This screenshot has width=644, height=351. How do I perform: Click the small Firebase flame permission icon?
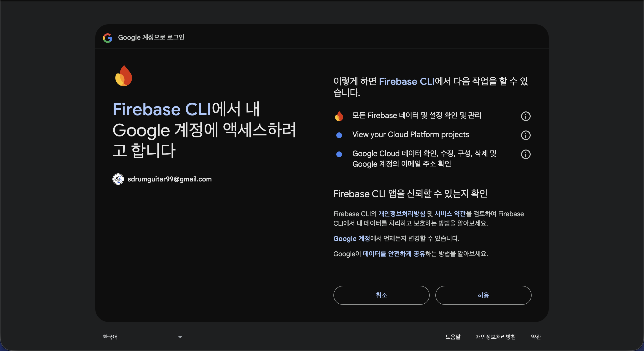click(339, 116)
